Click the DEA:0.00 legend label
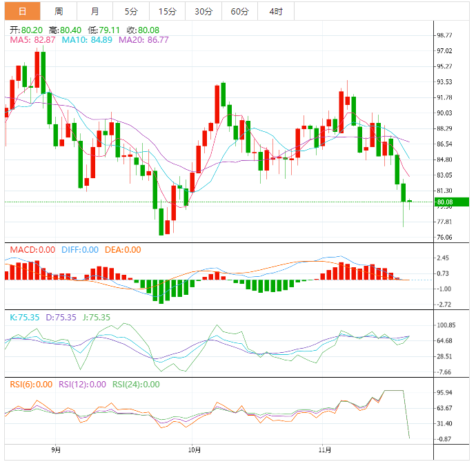 (x=123, y=250)
